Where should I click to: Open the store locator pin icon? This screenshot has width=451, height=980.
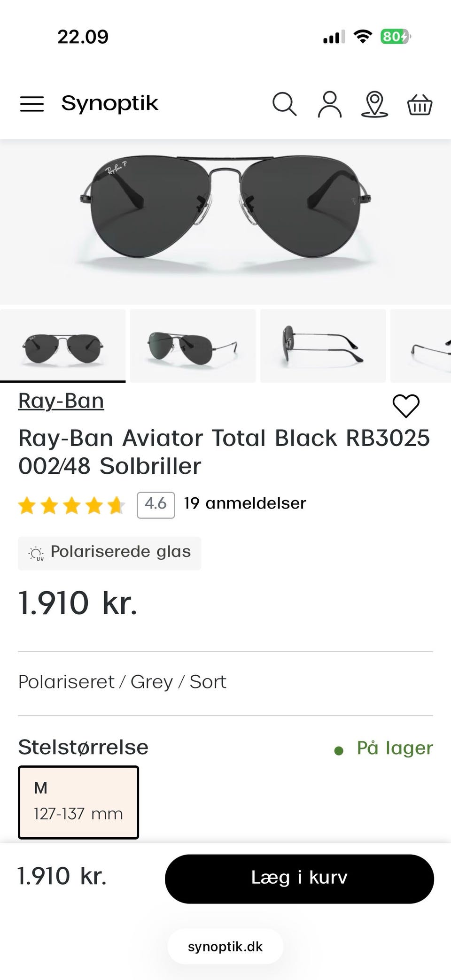tap(374, 104)
